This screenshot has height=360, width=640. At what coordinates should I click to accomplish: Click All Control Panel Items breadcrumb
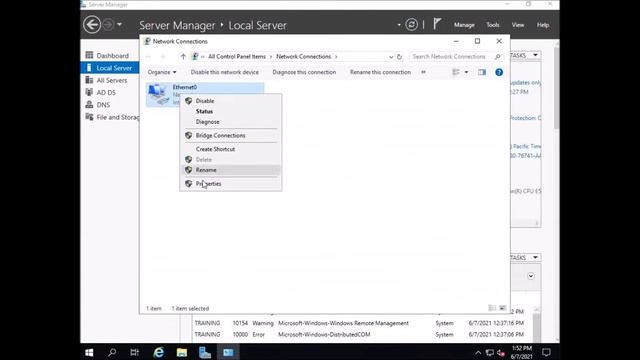pos(237,56)
